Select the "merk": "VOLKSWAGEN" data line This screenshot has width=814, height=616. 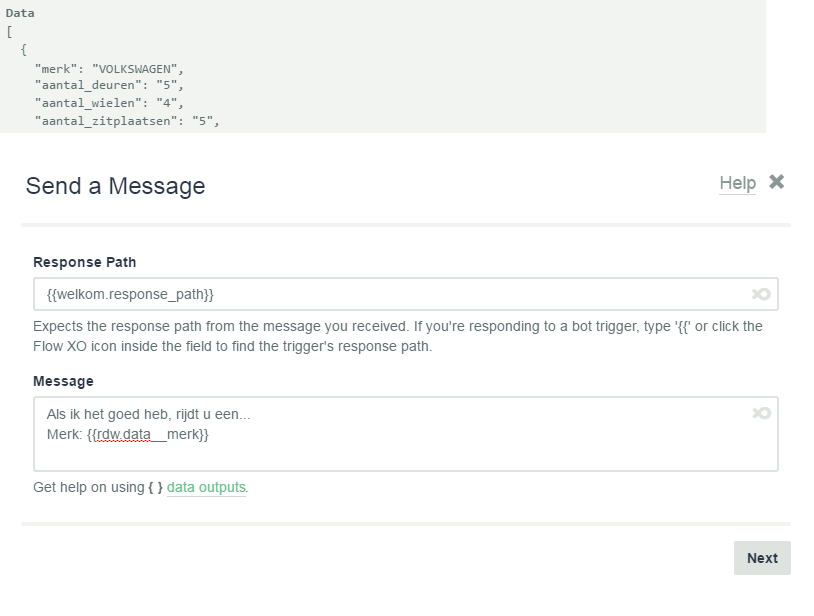pos(110,68)
